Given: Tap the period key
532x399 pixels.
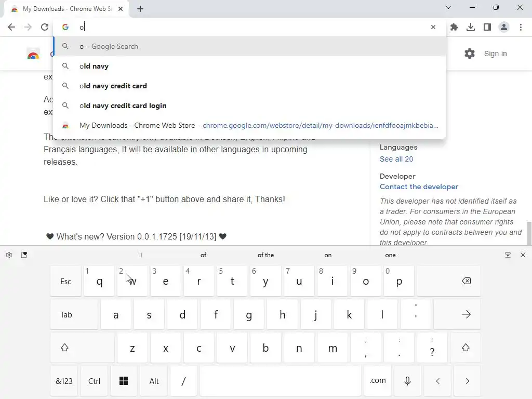Looking at the screenshot, I should click(x=399, y=348).
